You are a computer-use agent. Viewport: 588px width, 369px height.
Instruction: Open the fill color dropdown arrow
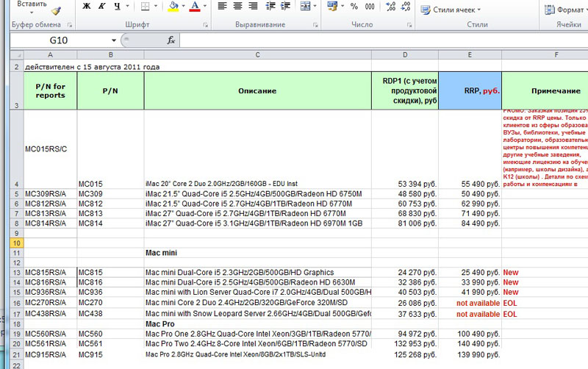[183, 6]
